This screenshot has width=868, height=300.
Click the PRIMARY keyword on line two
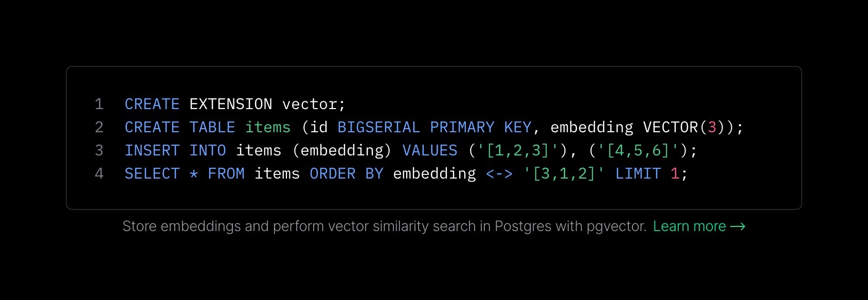point(462,128)
